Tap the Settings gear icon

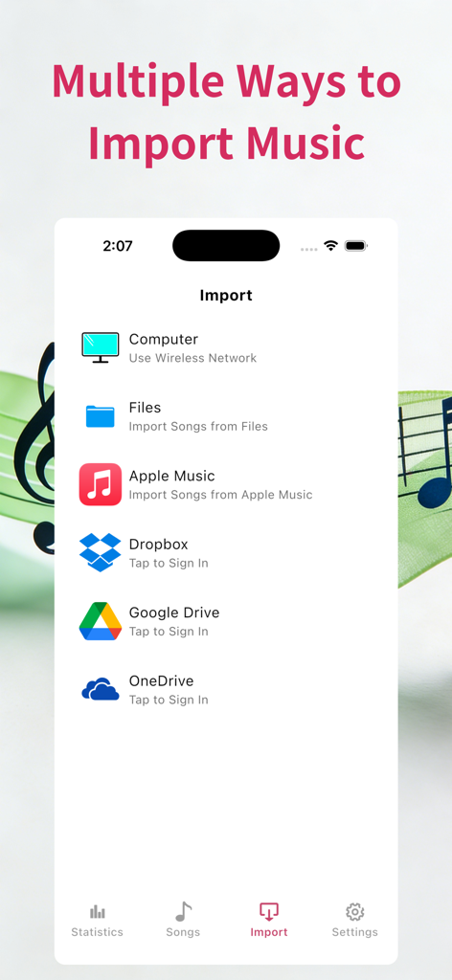point(355,912)
